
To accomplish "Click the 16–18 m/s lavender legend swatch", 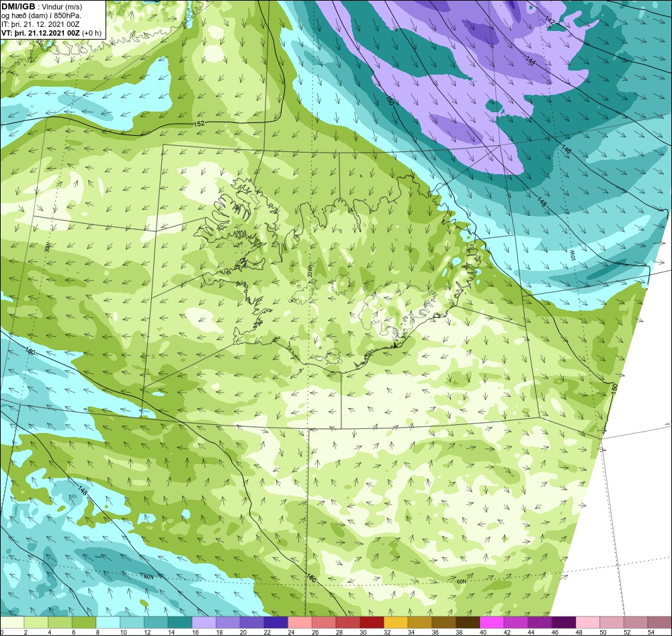I will point(204,623).
